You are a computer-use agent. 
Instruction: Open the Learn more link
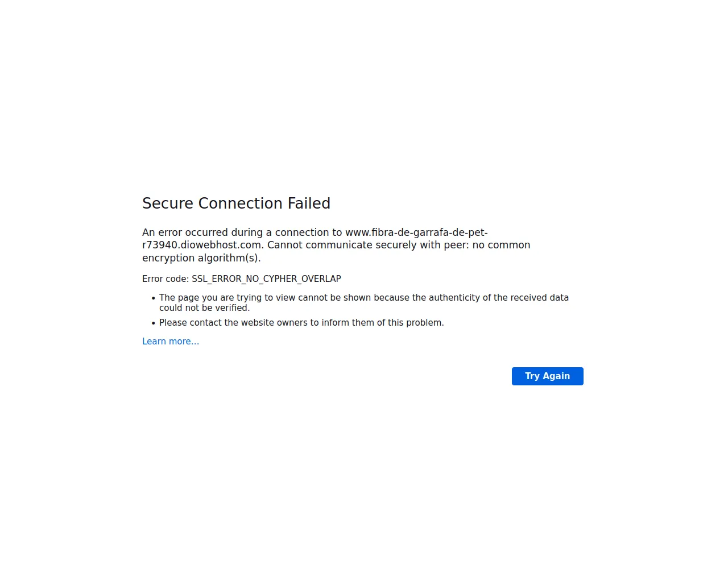coord(171,342)
